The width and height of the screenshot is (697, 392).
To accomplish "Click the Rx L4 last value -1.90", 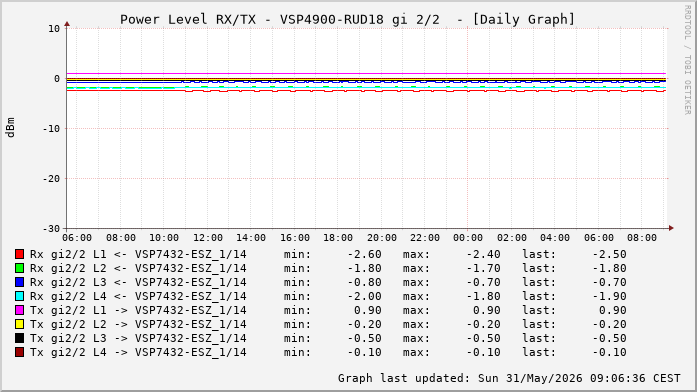I will click(609, 296).
